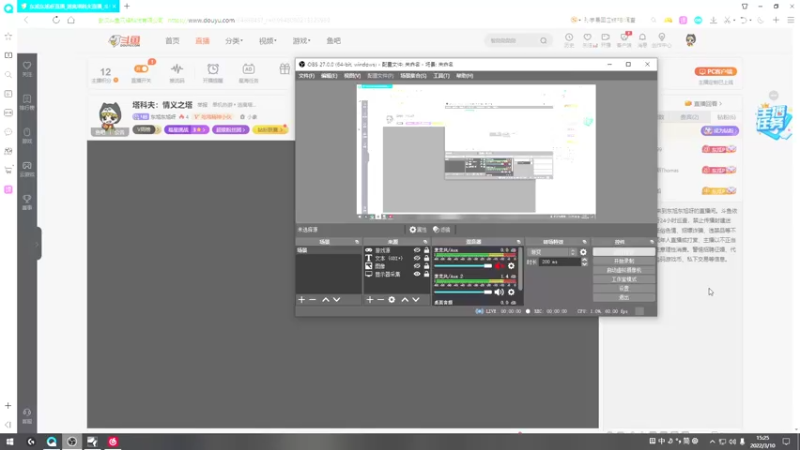Click the OBS preview canvas thumbnail
The width and height of the screenshot is (800, 450).
[476, 152]
